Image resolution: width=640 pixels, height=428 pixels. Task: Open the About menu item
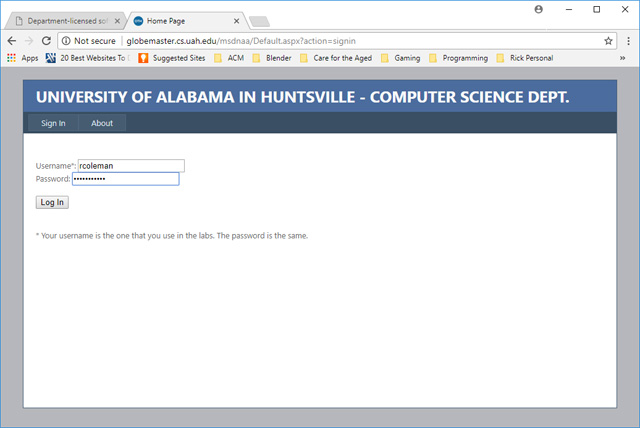[102, 123]
